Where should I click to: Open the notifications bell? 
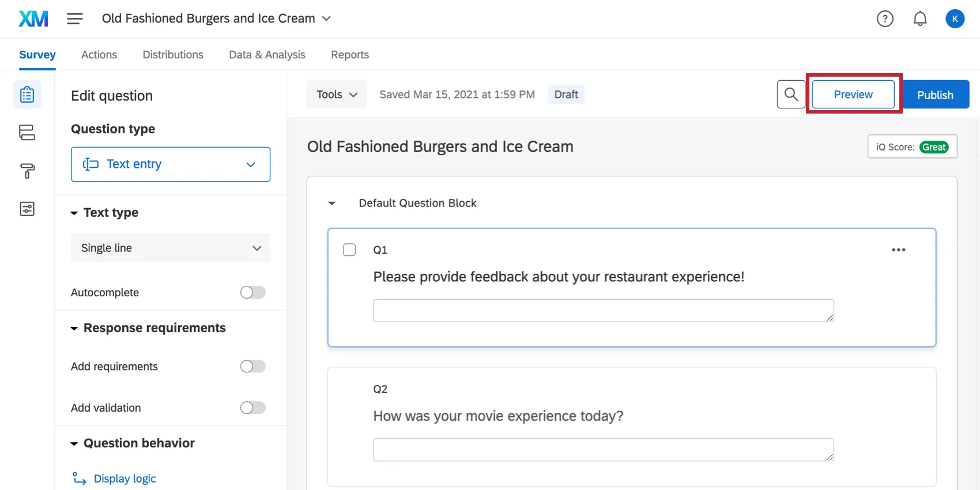920,19
